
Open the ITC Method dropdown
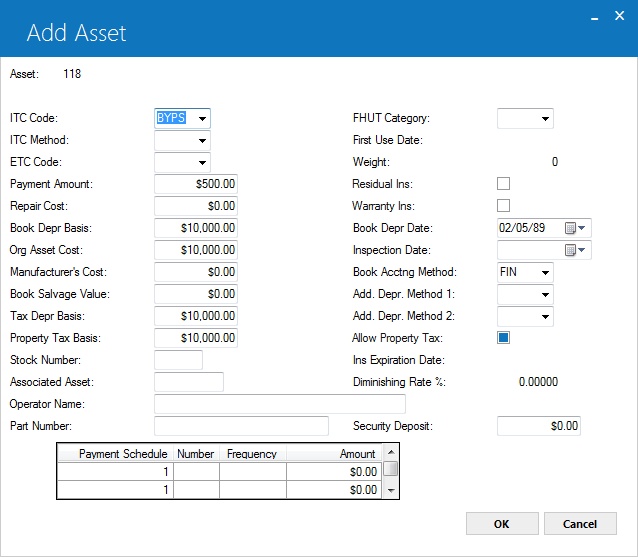coord(202,141)
